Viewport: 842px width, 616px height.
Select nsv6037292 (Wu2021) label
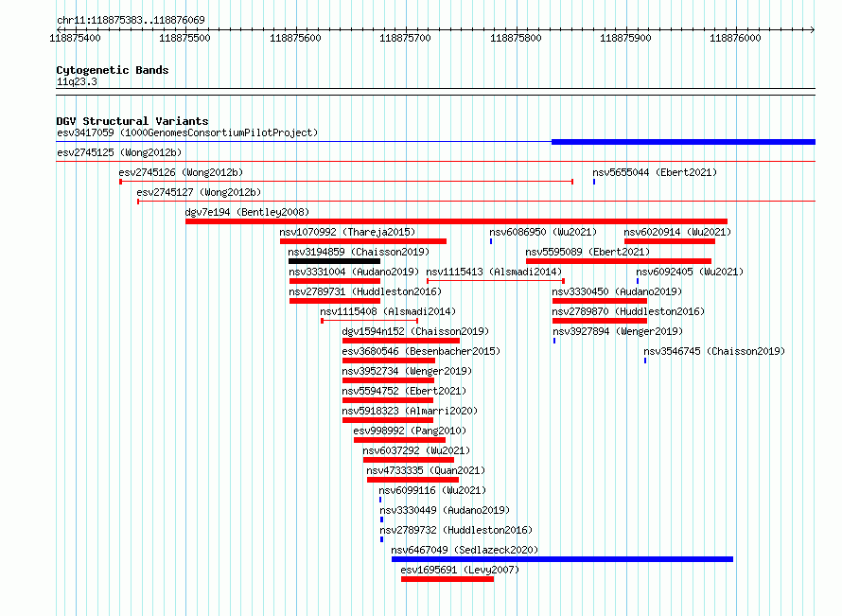coord(416,450)
